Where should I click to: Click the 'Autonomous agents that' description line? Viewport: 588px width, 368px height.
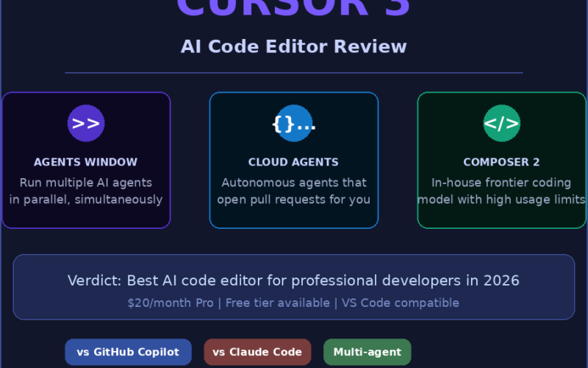pyautogui.click(x=294, y=183)
